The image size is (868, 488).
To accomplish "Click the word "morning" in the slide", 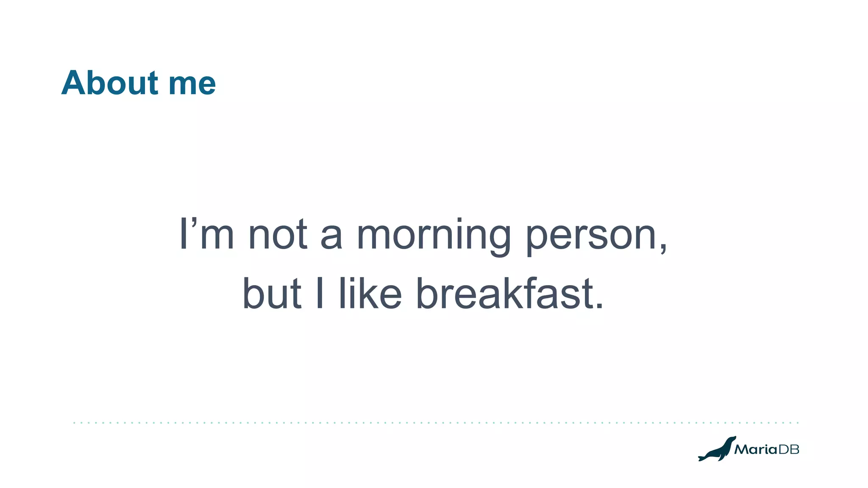I will pos(434,236).
